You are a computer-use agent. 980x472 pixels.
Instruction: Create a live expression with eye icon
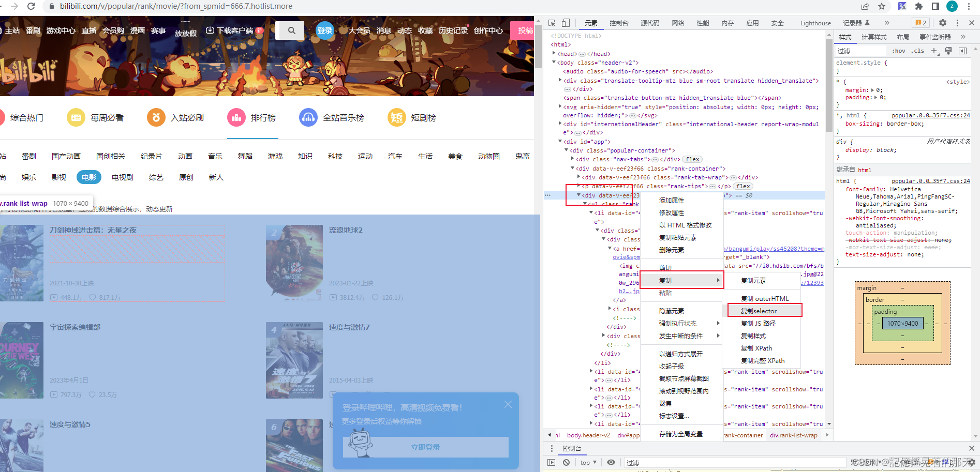611,463
